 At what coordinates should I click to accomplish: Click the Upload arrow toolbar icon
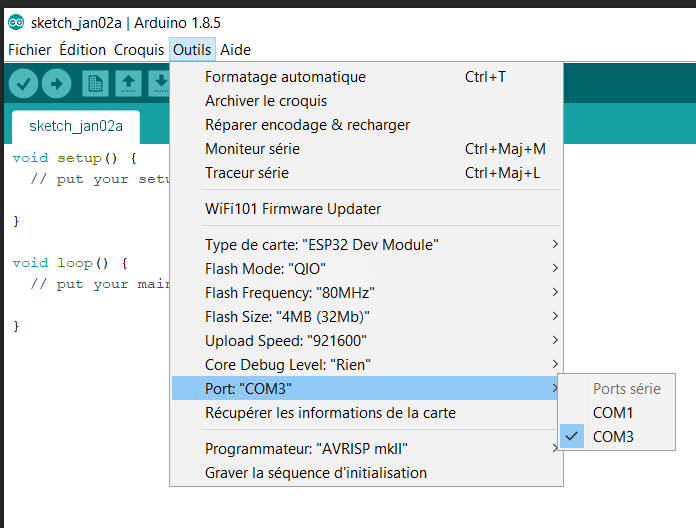coord(56,84)
